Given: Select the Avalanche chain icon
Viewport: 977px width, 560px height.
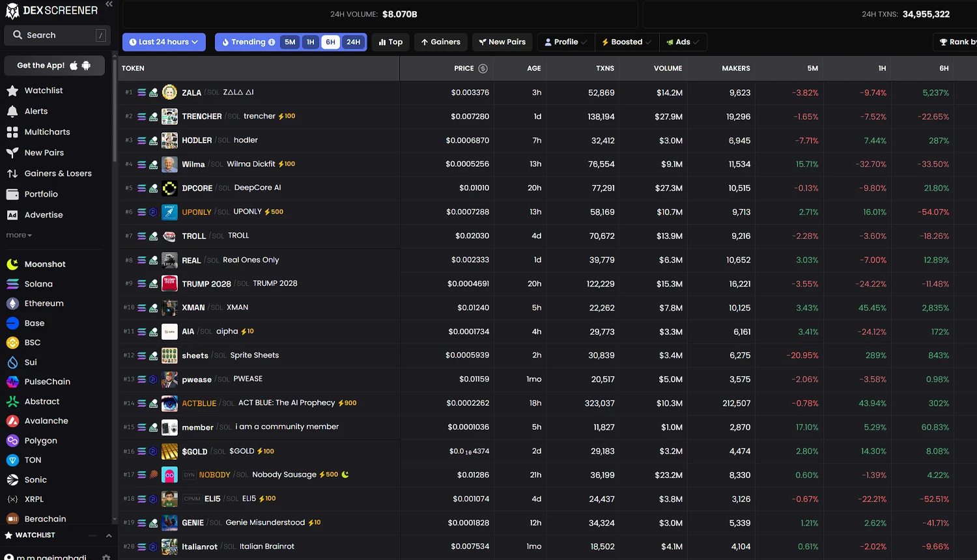Looking at the screenshot, I should coord(12,421).
